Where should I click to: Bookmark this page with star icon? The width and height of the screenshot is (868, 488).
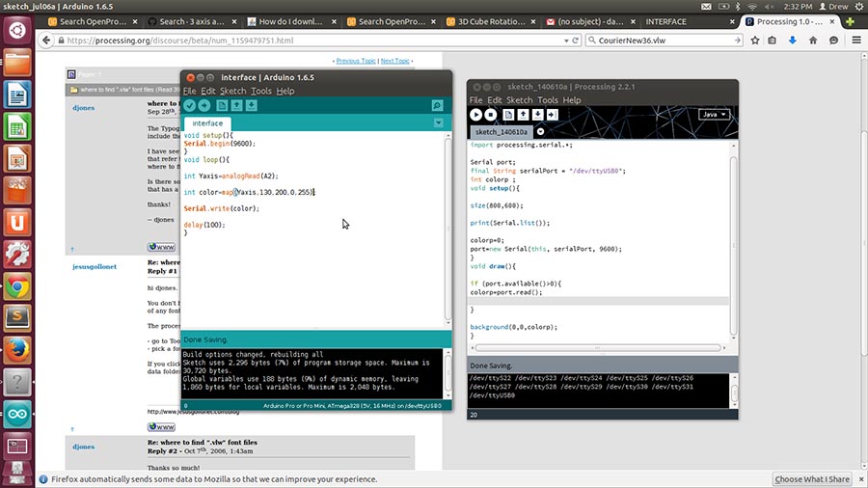(x=754, y=41)
